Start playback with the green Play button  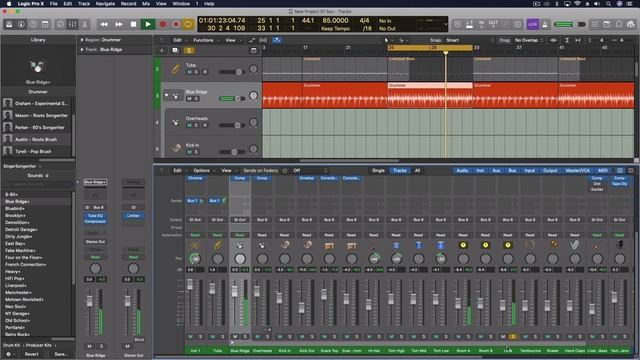(148, 24)
